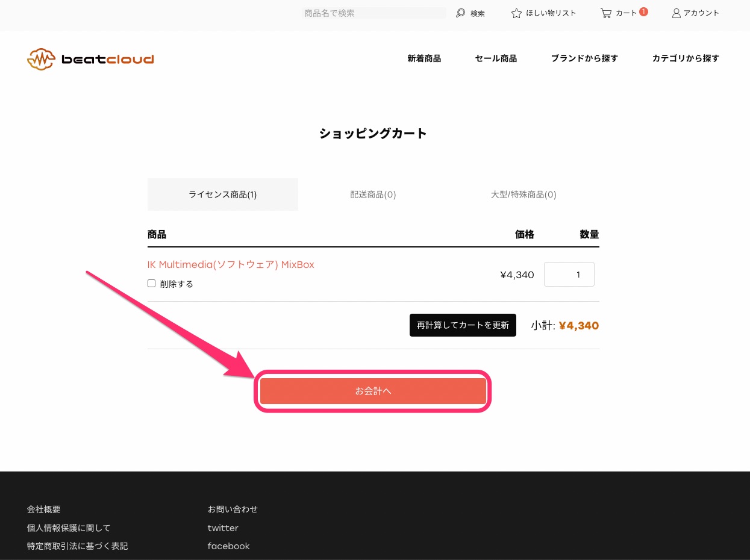The image size is (750, 560).
Task: Open the 会社概要 footer link
Action: coord(43,509)
